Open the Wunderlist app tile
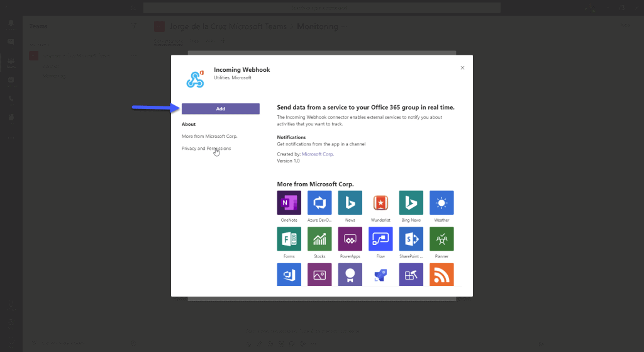The width and height of the screenshot is (644, 352). pyautogui.click(x=380, y=202)
